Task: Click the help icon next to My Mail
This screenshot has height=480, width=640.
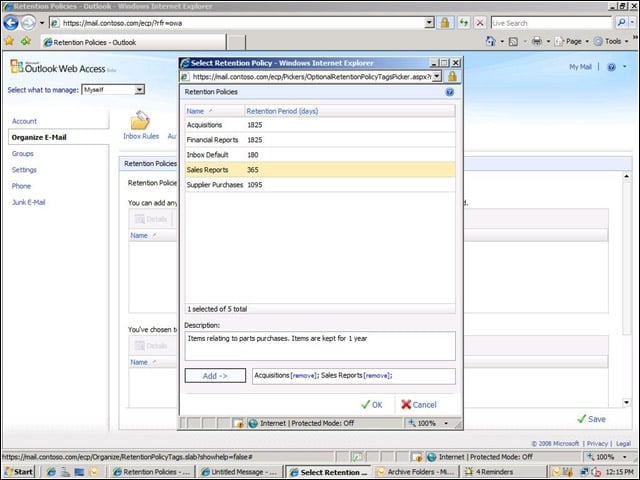Action: (x=611, y=67)
